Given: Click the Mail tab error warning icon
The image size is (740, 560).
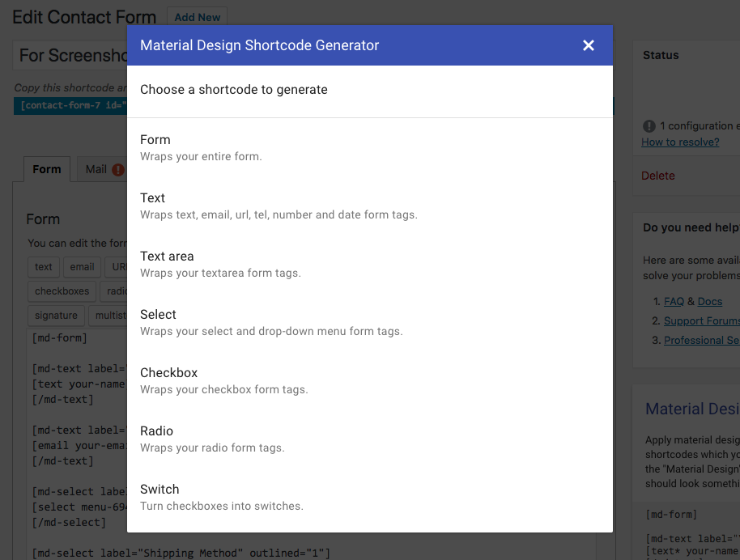Looking at the screenshot, I should (x=118, y=170).
